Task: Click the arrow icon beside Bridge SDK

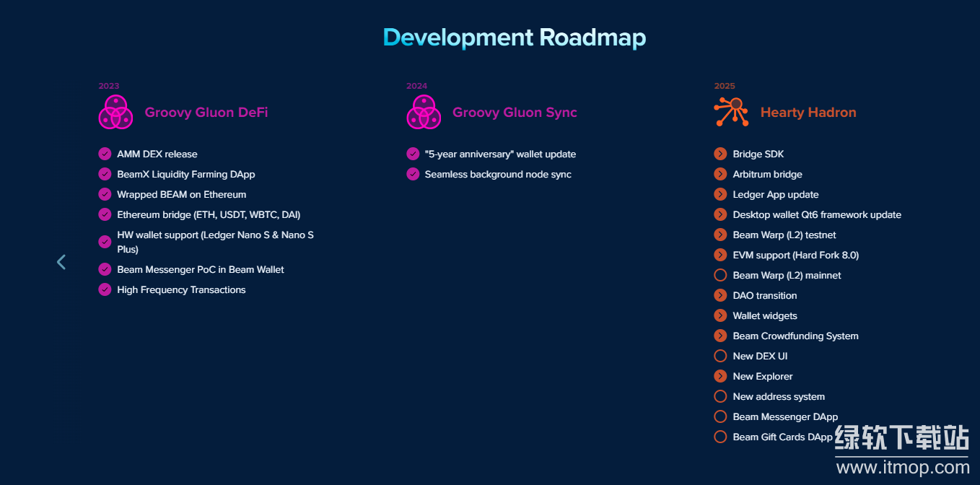Action: pyautogui.click(x=720, y=154)
